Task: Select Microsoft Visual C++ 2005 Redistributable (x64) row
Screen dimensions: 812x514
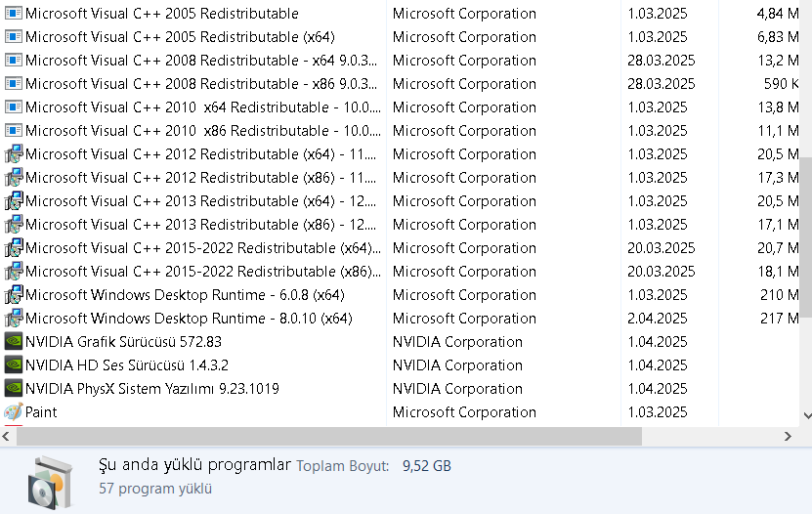Action: 180,37
